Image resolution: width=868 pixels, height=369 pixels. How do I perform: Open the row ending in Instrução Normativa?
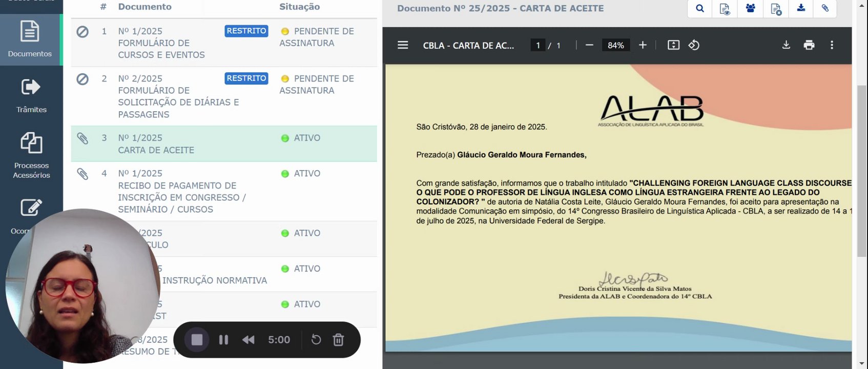224,274
